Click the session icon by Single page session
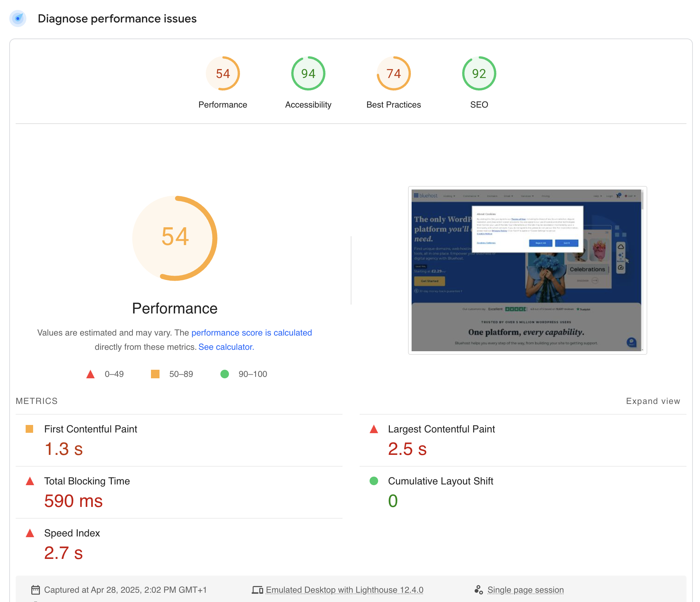700x602 pixels. click(x=479, y=590)
